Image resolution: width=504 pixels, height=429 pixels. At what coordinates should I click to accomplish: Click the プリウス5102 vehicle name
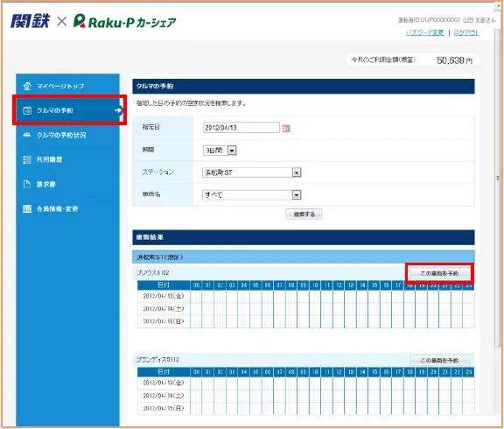pyautogui.click(x=152, y=272)
